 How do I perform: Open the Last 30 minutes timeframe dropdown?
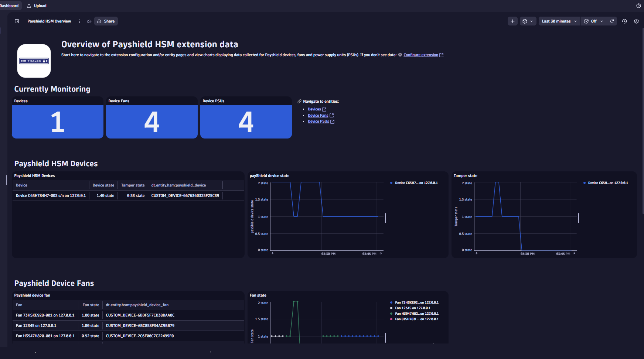point(559,21)
